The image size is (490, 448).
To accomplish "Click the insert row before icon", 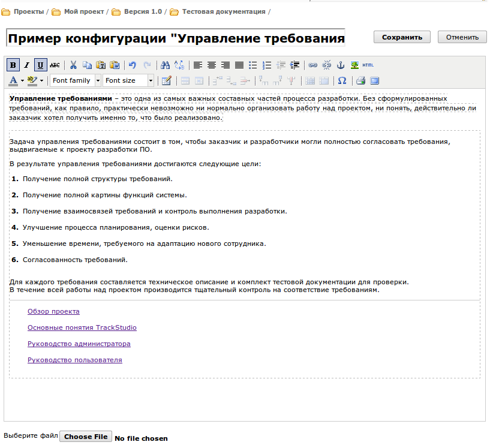I will click(218, 80).
